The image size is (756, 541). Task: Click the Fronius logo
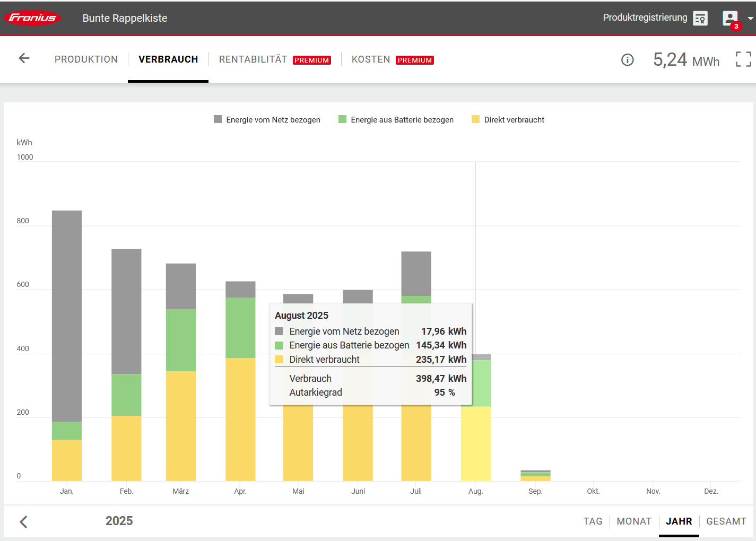[x=33, y=18]
